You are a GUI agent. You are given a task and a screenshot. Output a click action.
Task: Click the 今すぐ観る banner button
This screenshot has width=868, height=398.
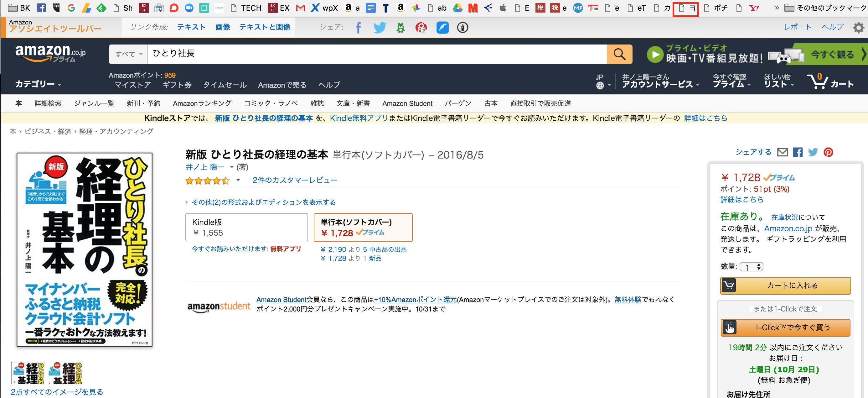pos(832,54)
